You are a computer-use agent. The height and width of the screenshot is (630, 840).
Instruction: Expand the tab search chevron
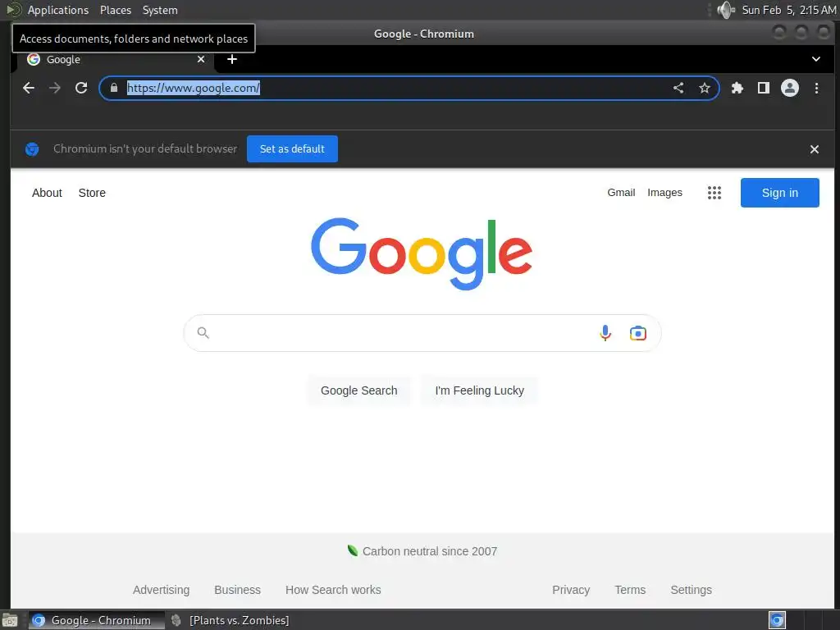click(816, 59)
